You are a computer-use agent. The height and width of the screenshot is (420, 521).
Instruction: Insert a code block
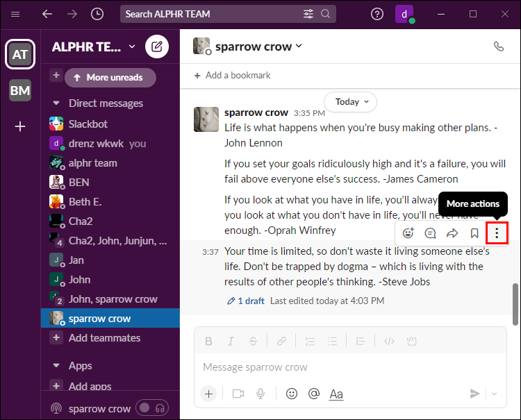[x=411, y=341]
